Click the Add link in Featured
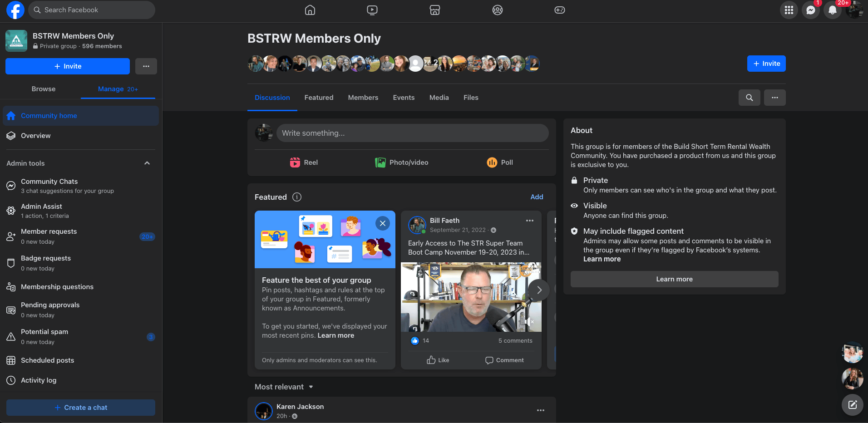This screenshot has height=423, width=868. click(x=537, y=197)
